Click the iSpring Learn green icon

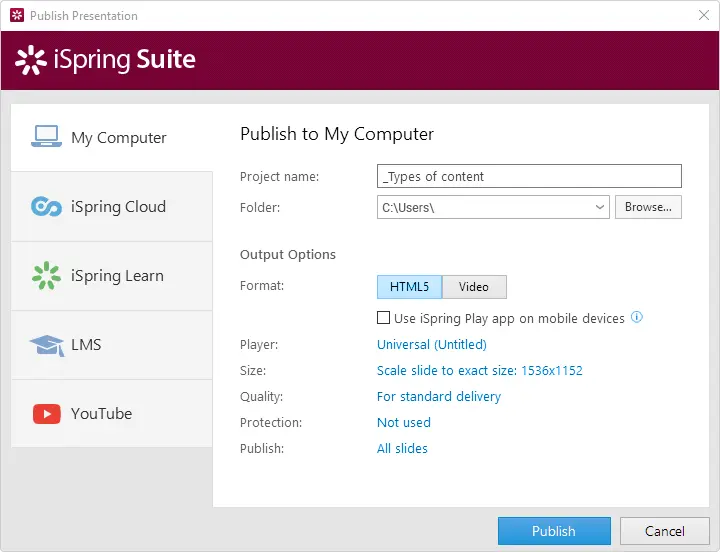(46, 276)
